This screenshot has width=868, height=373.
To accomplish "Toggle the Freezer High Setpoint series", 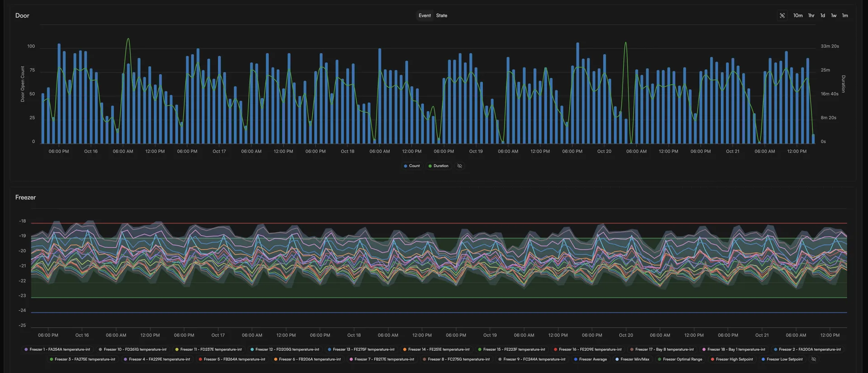I will pos(732,359).
